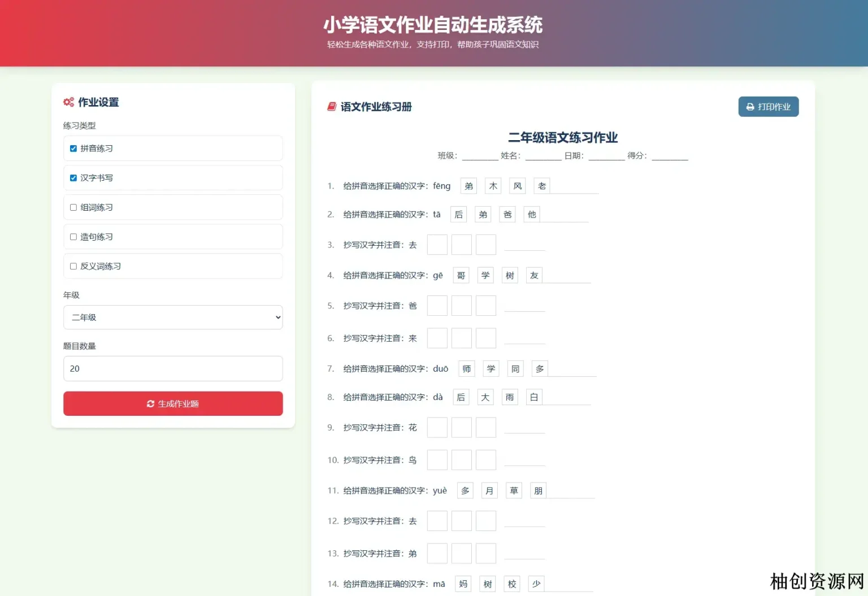Check the 反义词练习 option
The width and height of the screenshot is (868, 596).
(x=73, y=266)
